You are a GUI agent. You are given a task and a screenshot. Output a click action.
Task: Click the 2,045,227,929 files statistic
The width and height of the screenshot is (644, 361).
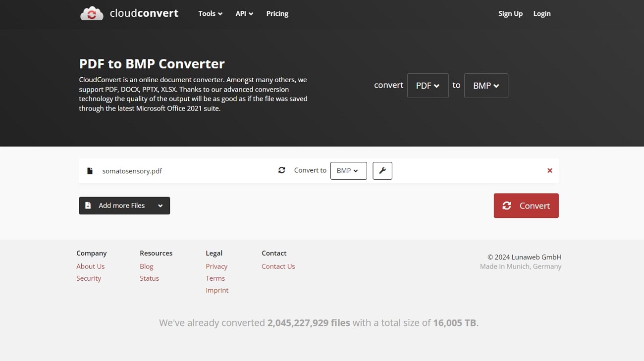tap(309, 323)
